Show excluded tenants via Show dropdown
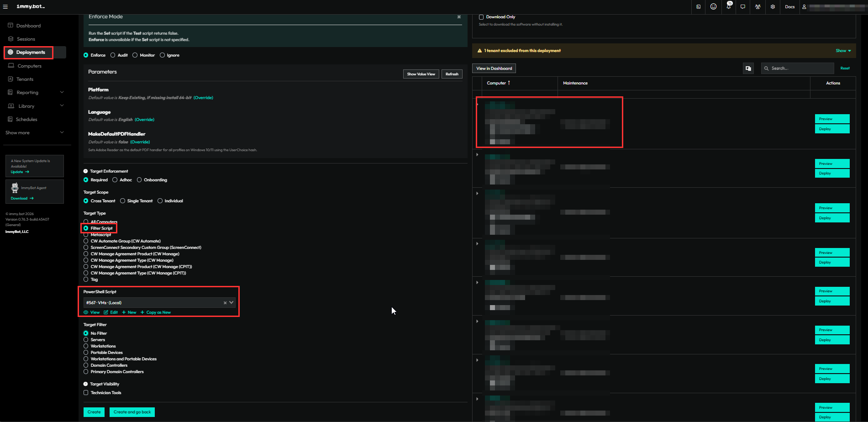This screenshot has height=422, width=868. (x=843, y=51)
